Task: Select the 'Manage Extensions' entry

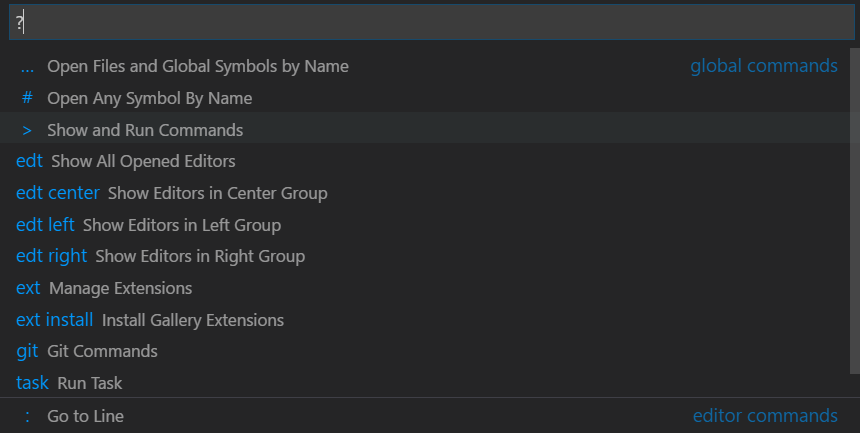Action: [x=120, y=288]
